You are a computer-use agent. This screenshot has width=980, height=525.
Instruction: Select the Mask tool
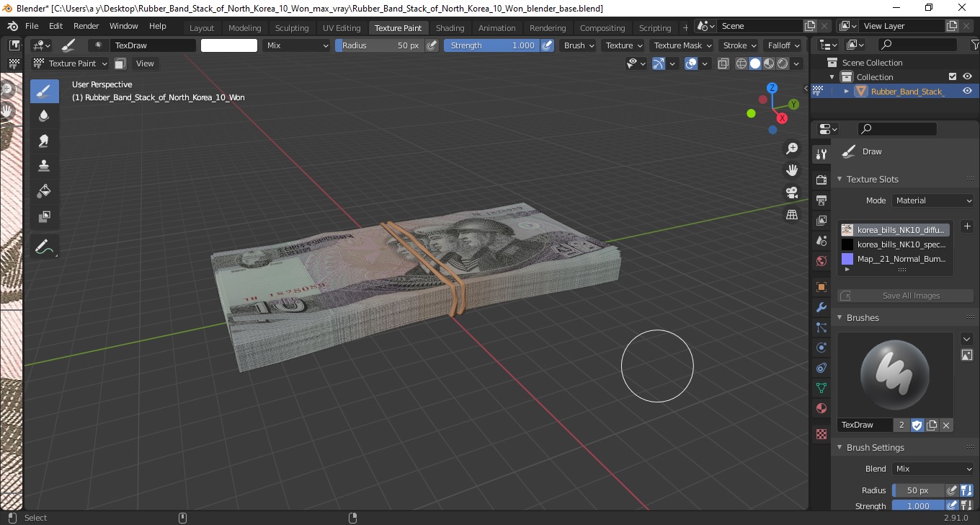pyautogui.click(x=44, y=216)
